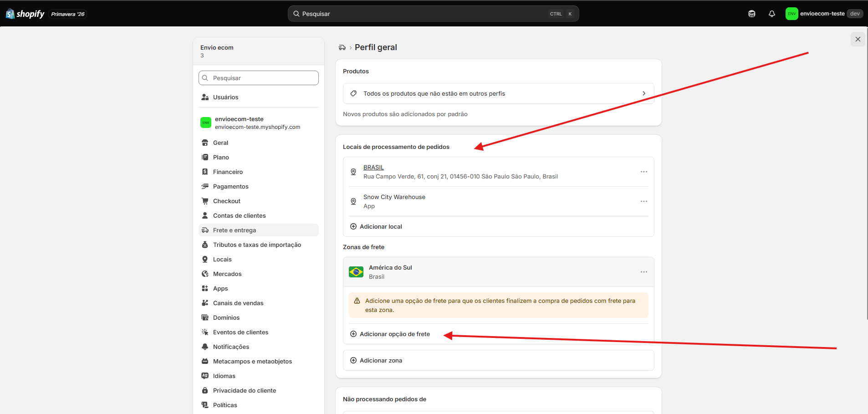The height and width of the screenshot is (414, 868).
Task: Open envioecom-teste account menu
Action: click(x=824, y=14)
